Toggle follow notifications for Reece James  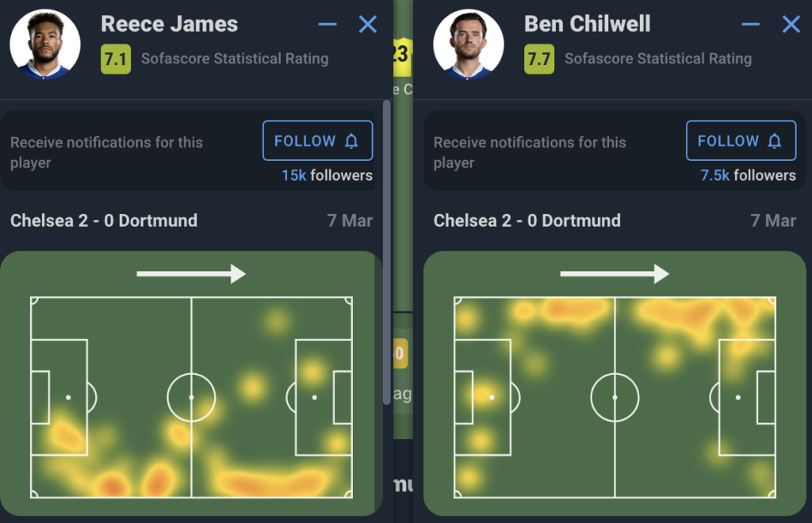317,140
